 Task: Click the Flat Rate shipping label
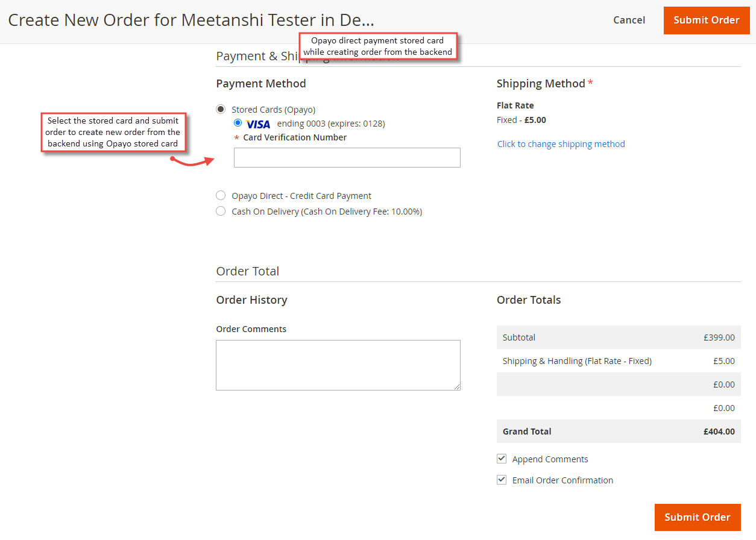point(515,105)
